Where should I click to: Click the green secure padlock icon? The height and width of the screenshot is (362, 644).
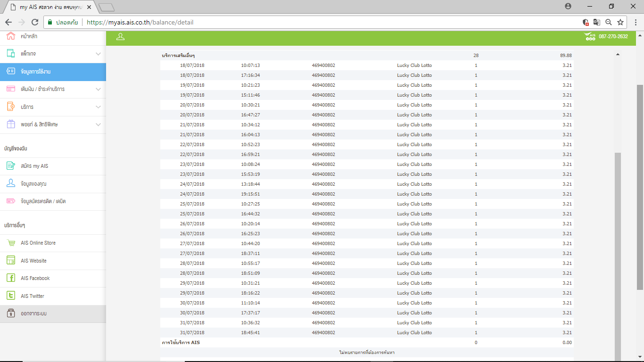50,22
